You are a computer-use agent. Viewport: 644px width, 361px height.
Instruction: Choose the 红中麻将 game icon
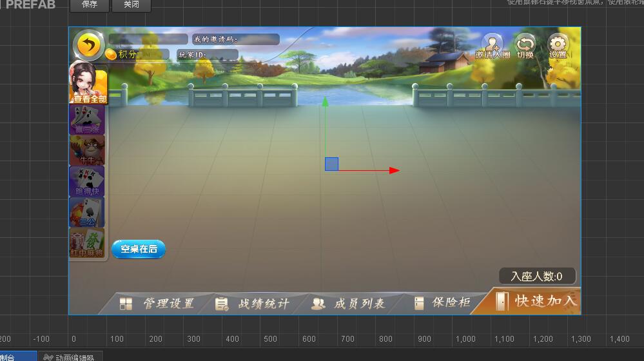point(86,244)
